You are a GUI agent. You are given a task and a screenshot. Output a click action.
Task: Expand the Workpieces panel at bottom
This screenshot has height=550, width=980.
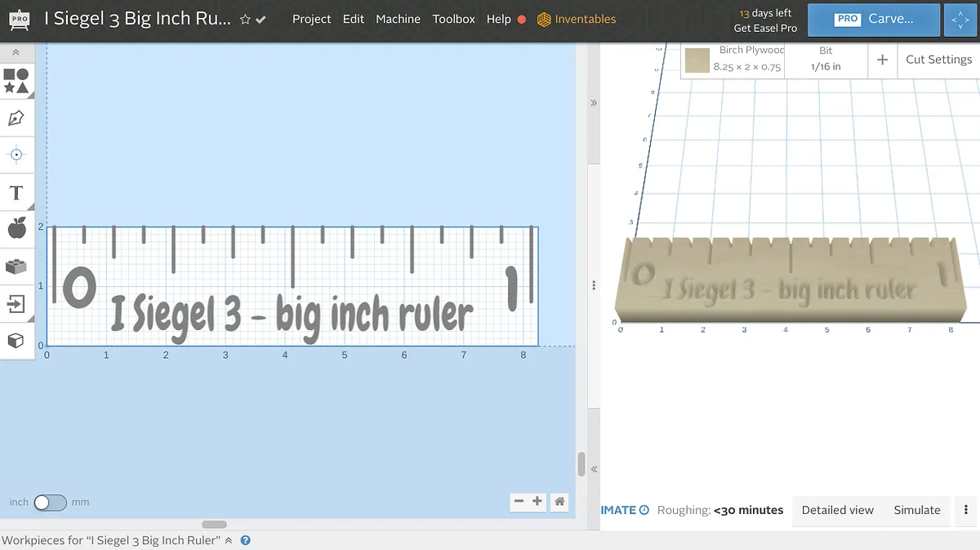pyautogui.click(x=229, y=540)
